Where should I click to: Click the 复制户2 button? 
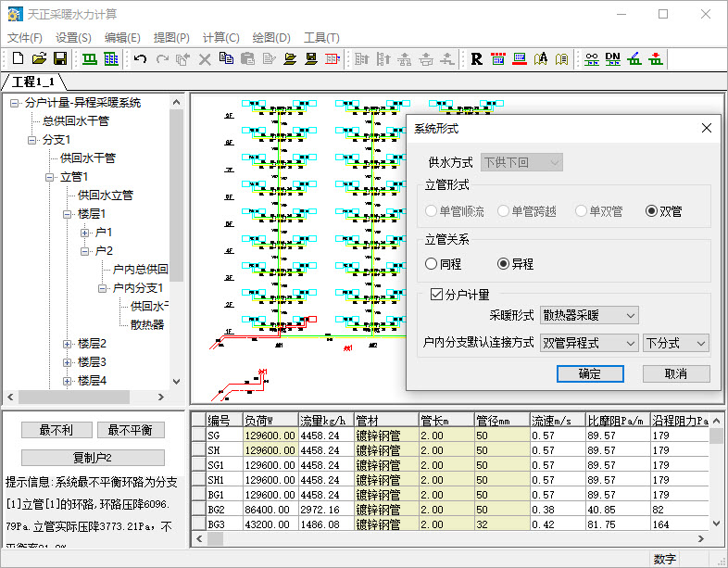[x=93, y=458]
